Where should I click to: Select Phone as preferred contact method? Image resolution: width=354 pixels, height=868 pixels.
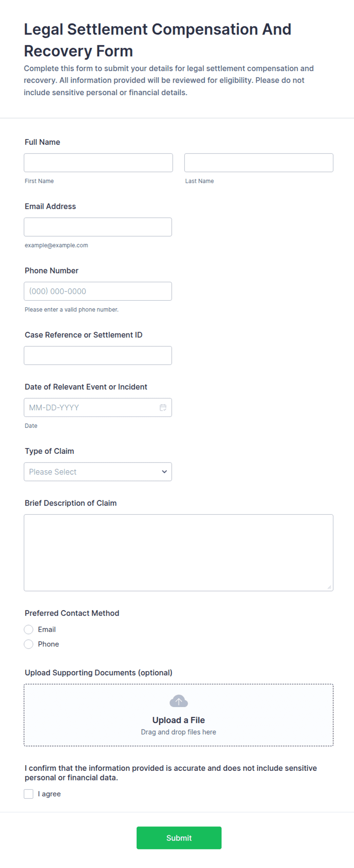(x=29, y=644)
